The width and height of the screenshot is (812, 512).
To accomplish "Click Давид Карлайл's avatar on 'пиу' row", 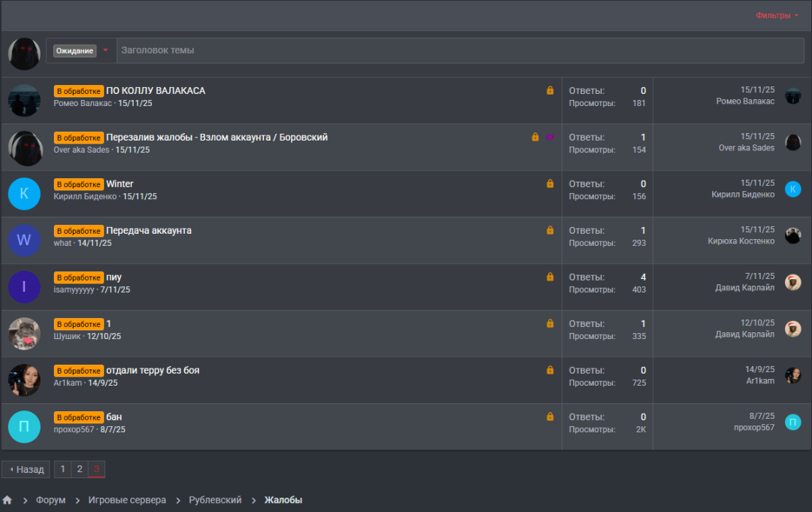I will tap(792, 283).
